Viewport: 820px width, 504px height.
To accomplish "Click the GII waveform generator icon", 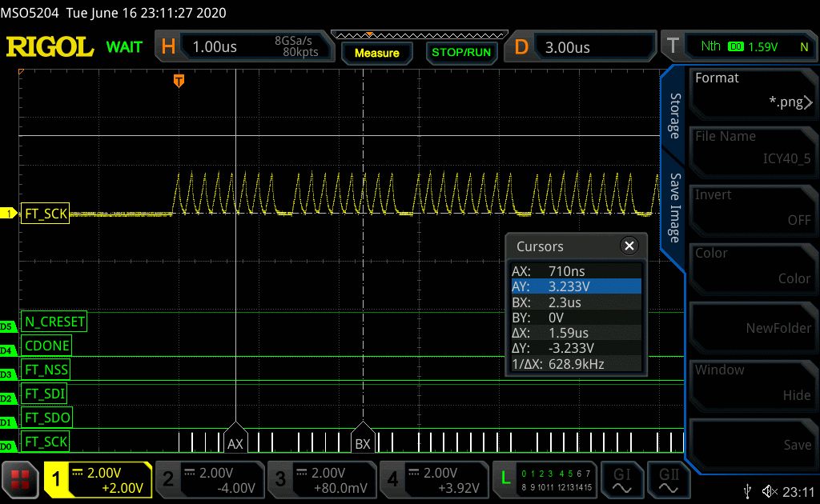I will [x=669, y=479].
